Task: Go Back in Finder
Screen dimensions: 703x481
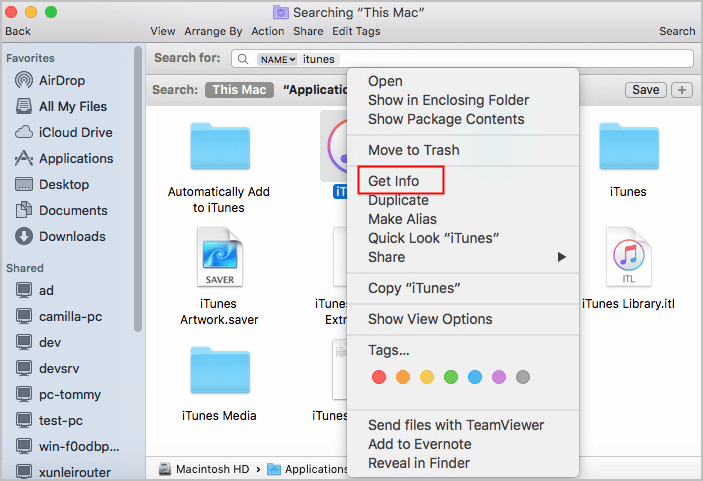Action: (x=18, y=31)
